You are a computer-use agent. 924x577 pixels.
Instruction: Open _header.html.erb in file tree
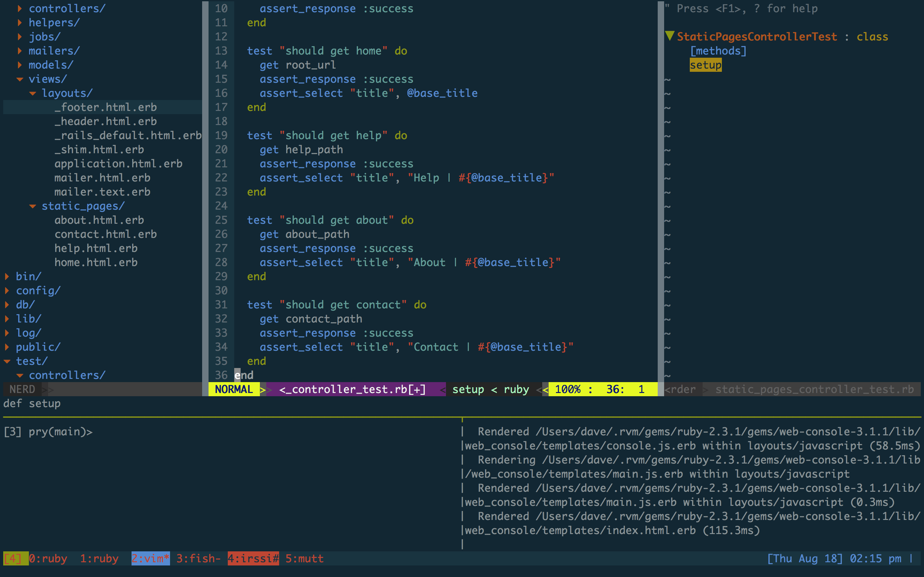click(x=105, y=121)
